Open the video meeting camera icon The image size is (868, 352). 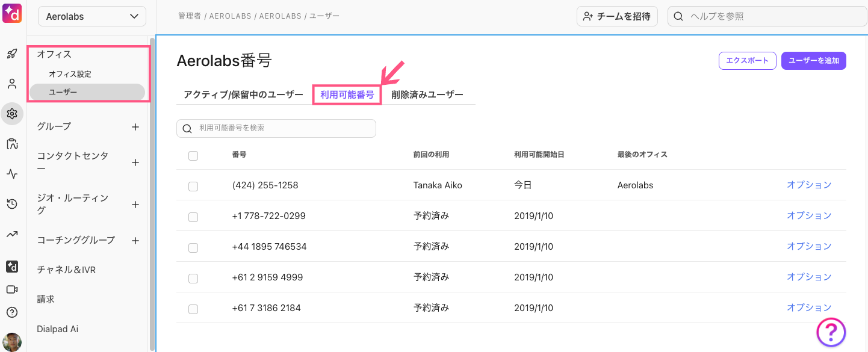[x=11, y=289]
